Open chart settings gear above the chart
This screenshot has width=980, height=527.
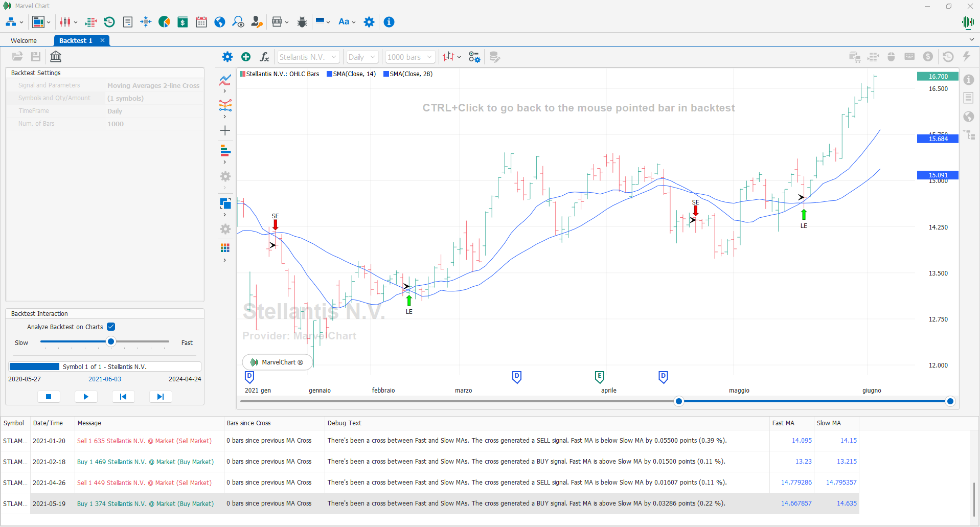click(227, 57)
